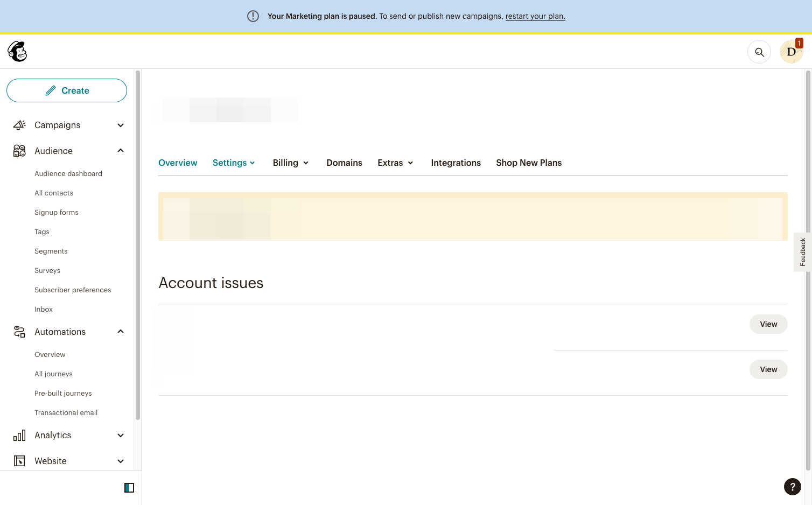Open Audience dashboard in sidebar

[68, 173]
